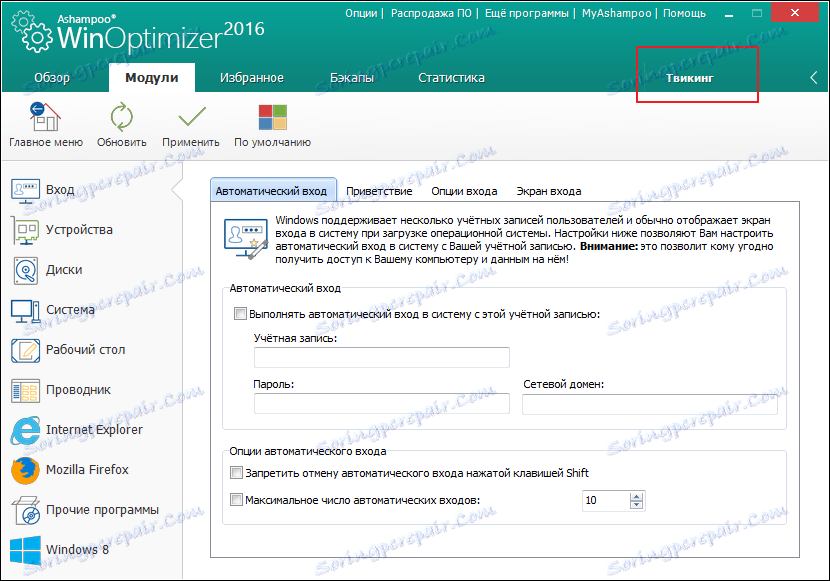
Task: Click the Mozilla Firefox sidebar icon
Action: [x=27, y=470]
